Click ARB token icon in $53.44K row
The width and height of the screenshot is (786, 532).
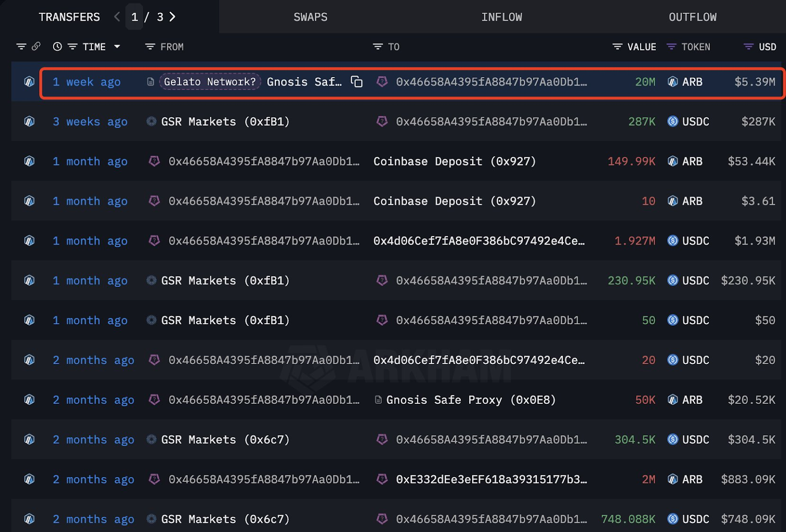[x=673, y=161]
